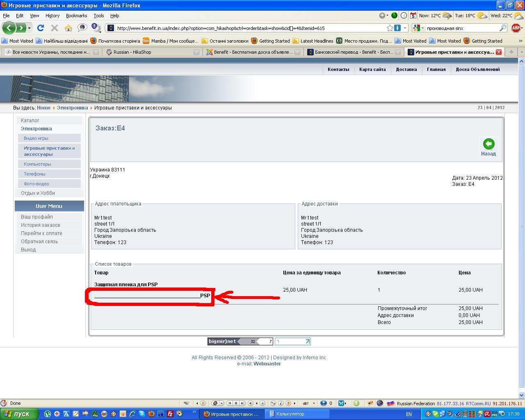Open a new tab with the plus button
525x420 pixels.
(511, 52)
